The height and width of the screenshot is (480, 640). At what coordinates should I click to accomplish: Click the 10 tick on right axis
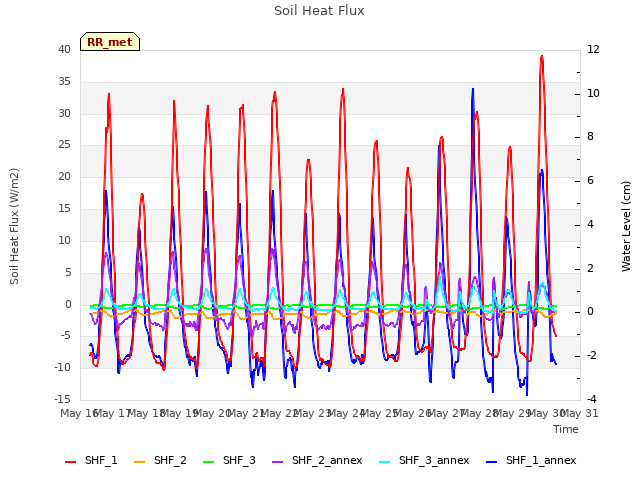pyautogui.click(x=593, y=93)
